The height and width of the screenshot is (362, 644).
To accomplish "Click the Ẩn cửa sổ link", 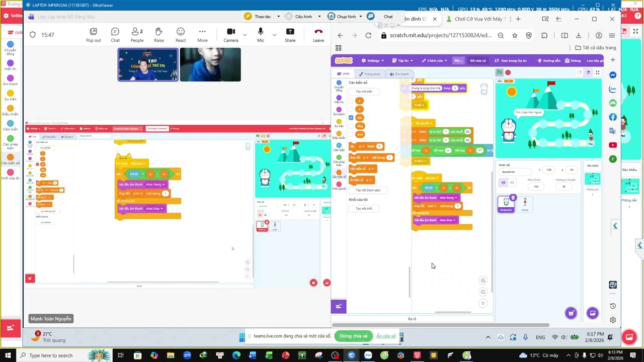I will click(386, 336).
